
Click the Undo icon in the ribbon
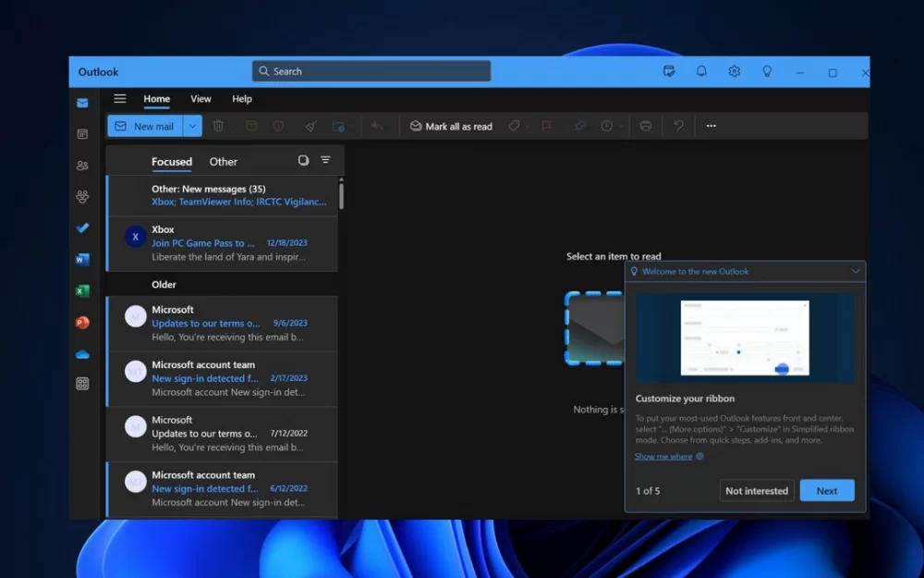[678, 126]
